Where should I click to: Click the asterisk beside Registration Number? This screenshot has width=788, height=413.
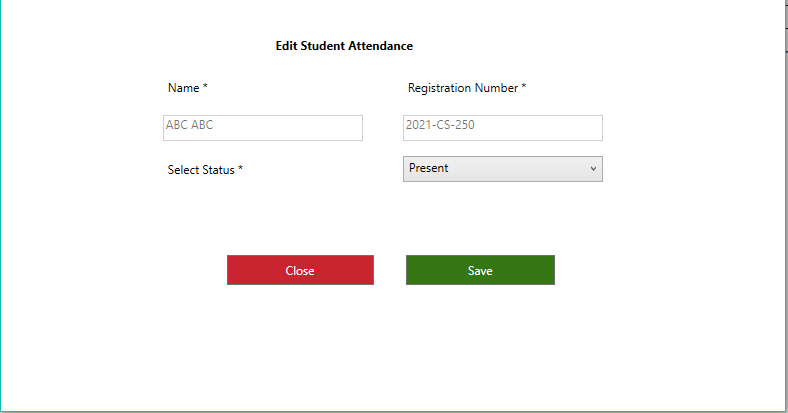click(x=524, y=86)
